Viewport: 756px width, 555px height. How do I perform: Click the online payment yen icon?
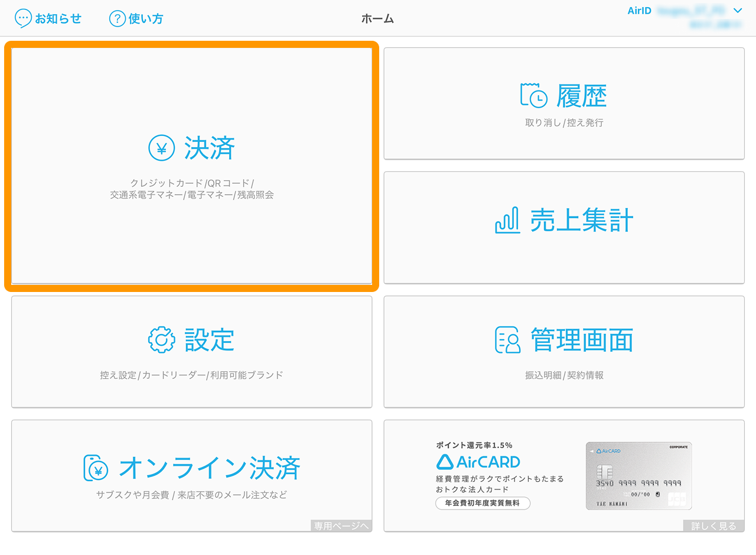click(x=96, y=468)
